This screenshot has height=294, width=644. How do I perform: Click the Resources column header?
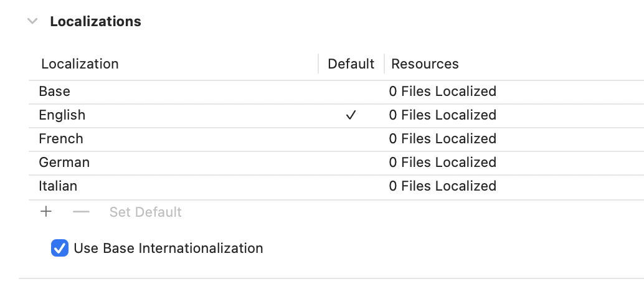[x=425, y=64]
